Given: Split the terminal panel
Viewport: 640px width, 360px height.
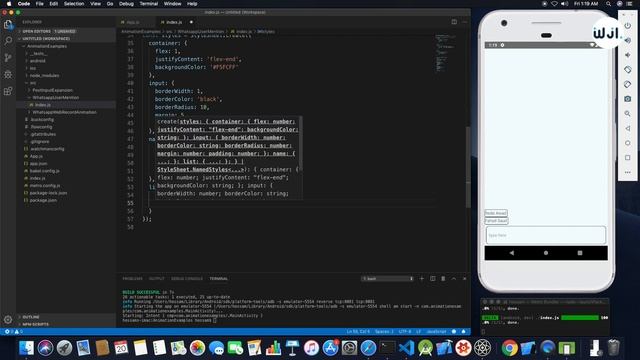Looking at the screenshot, I should pos(433,279).
